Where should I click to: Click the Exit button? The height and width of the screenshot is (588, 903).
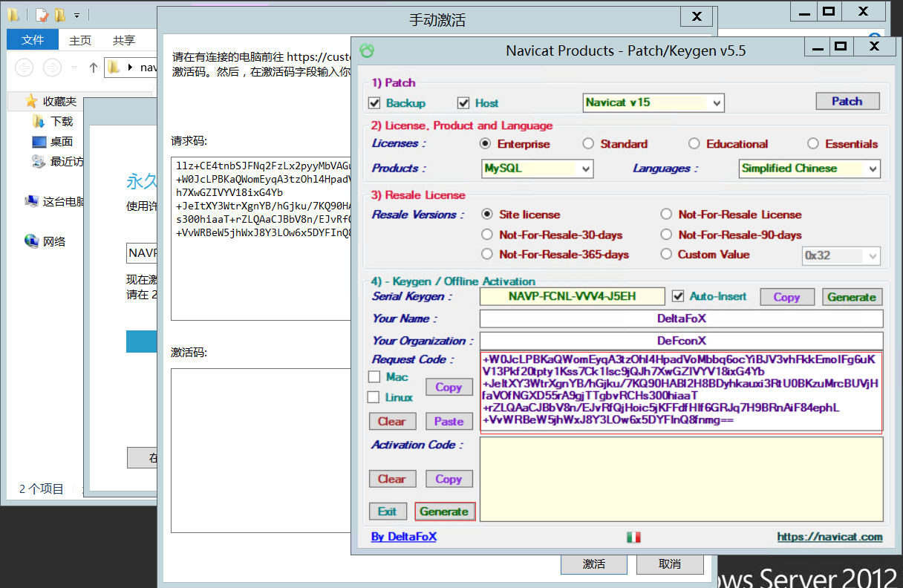388,512
